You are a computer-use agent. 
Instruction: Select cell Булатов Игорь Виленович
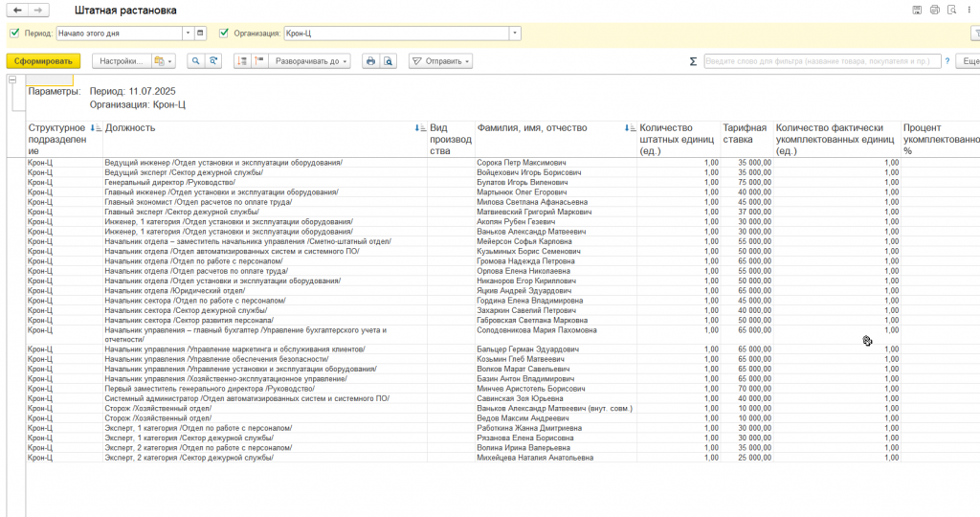tap(556, 183)
